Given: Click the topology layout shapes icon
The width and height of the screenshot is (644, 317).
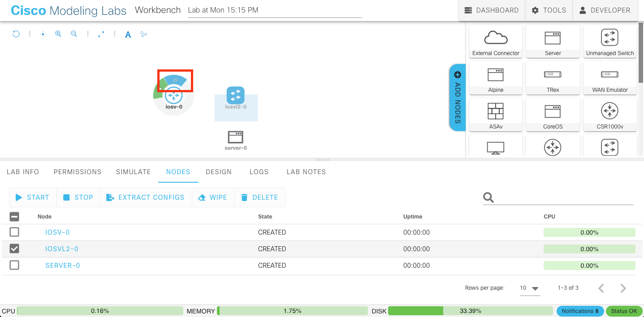Looking at the screenshot, I should (144, 34).
